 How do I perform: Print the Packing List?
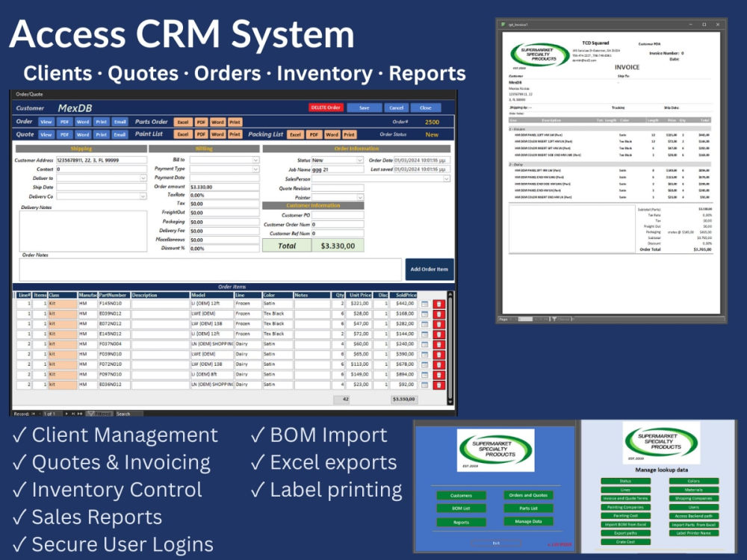(x=349, y=134)
